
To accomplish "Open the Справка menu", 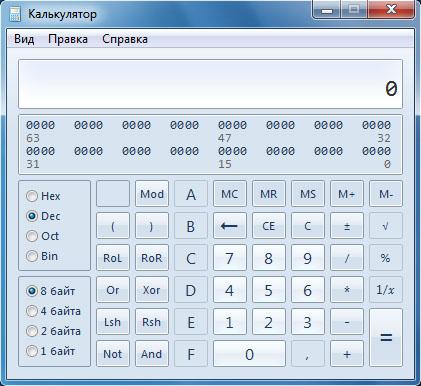I will (x=125, y=39).
